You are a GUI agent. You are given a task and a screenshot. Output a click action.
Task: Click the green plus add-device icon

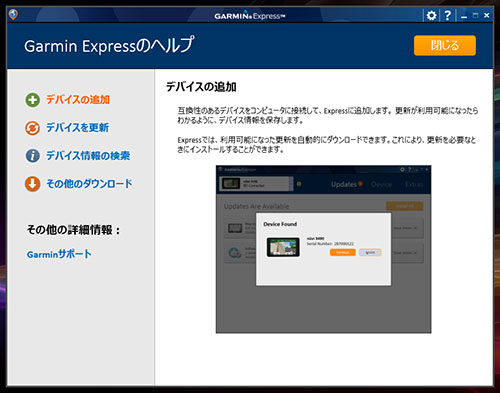32,100
